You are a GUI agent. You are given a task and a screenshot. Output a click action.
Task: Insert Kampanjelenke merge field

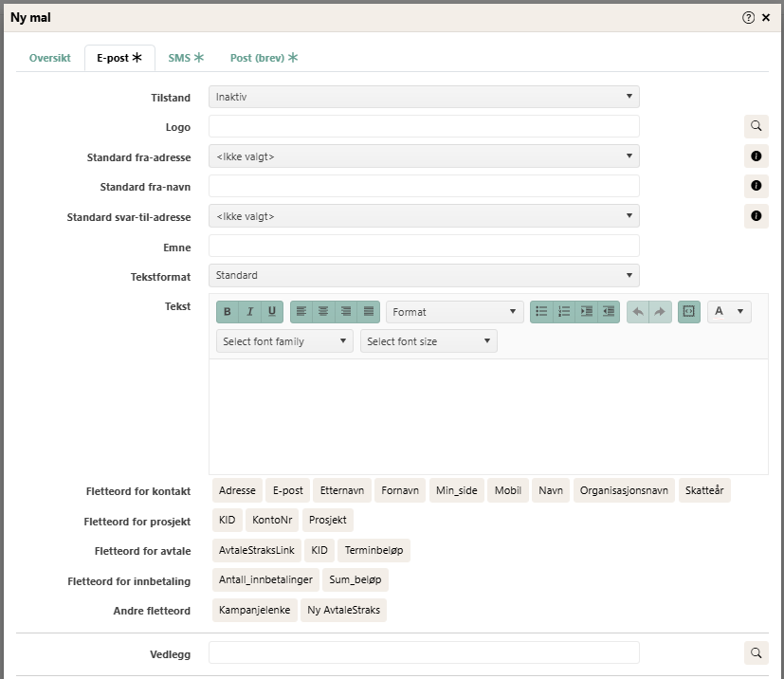coord(254,610)
